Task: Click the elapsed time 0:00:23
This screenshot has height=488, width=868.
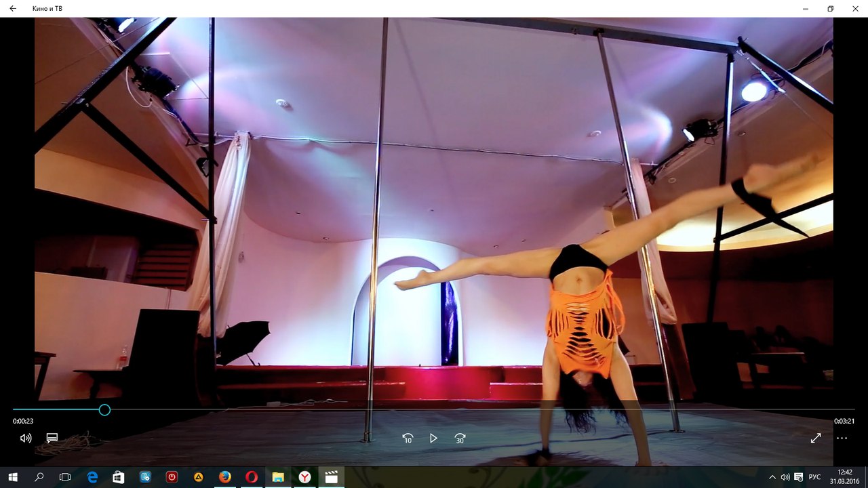Action: click(x=23, y=421)
